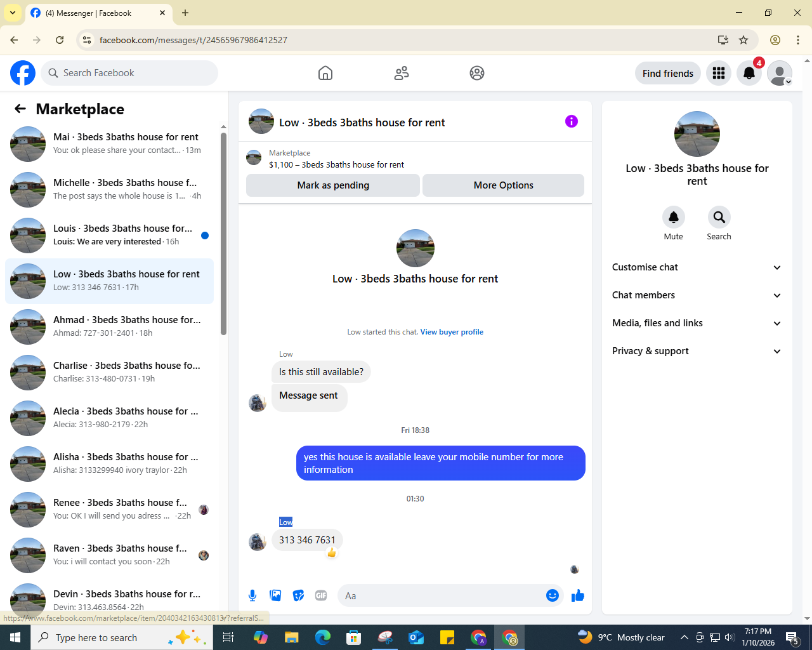
Task: Click More Options button
Action: (504, 185)
